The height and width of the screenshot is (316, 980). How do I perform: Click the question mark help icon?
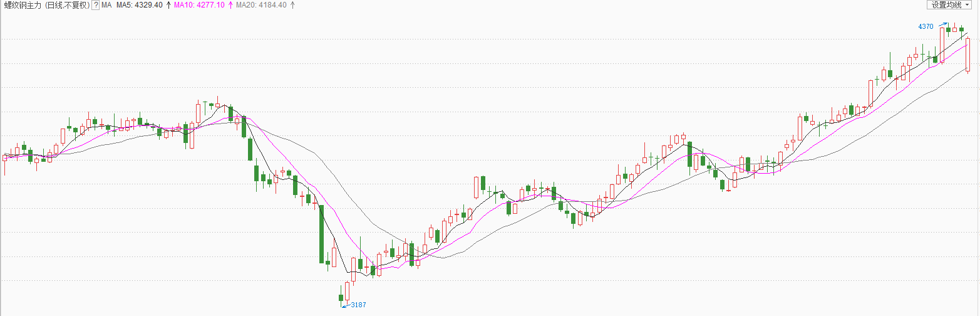click(x=96, y=5)
